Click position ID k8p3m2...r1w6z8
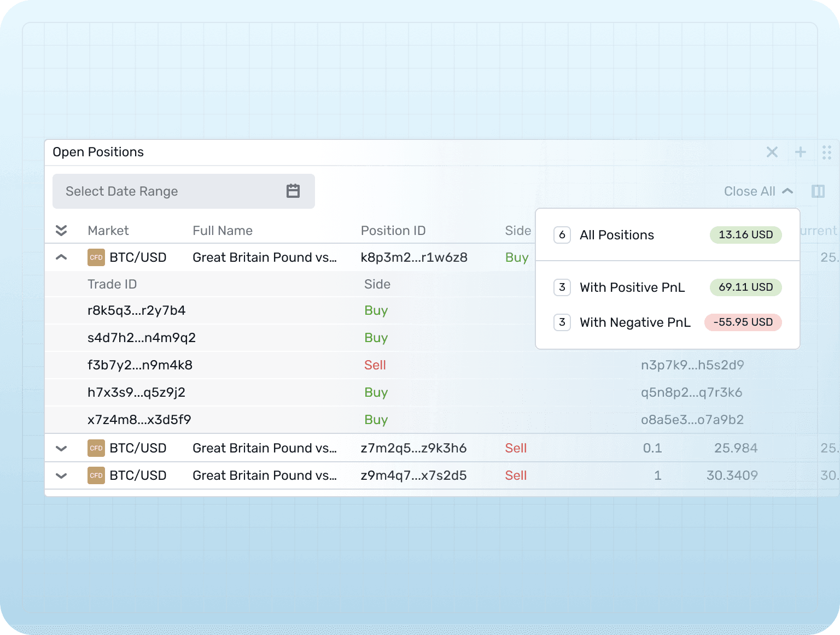The width and height of the screenshot is (840, 635). click(414, 257)
